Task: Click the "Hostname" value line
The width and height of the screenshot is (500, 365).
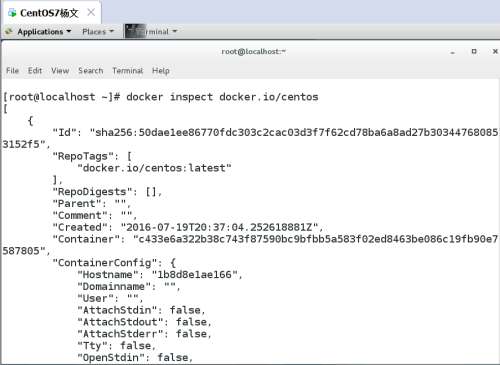Action: (x=160, y=275)
